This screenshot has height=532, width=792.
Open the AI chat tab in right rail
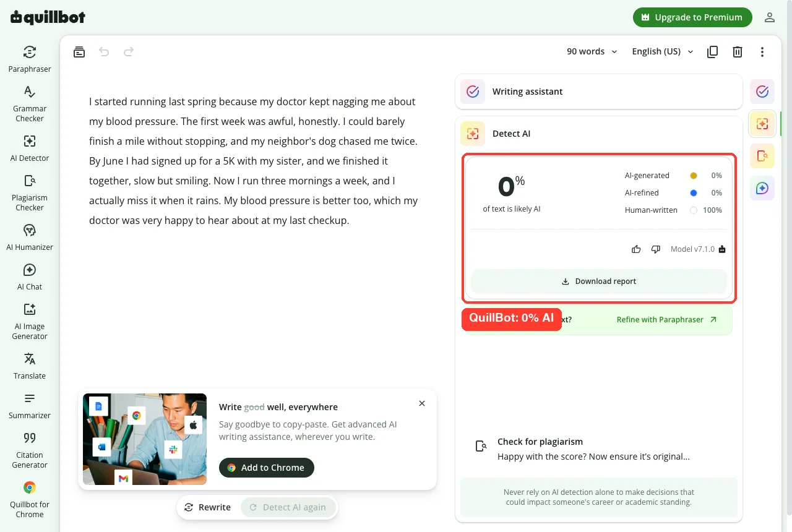tap(762, 188)
